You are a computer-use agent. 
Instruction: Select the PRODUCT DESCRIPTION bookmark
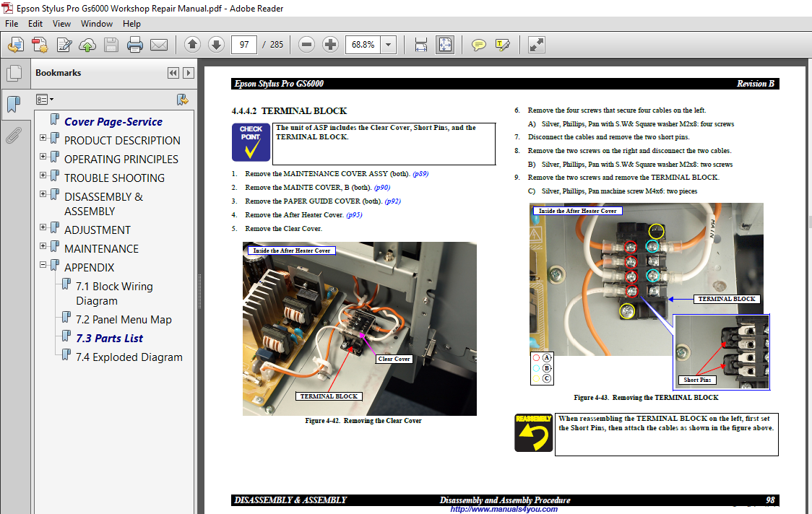coord(122,141)
